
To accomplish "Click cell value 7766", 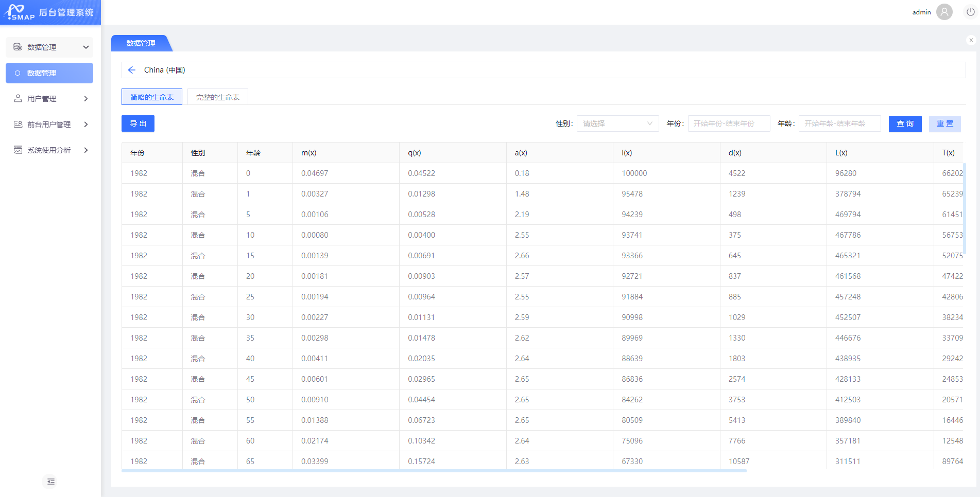I will pos(737,441).
